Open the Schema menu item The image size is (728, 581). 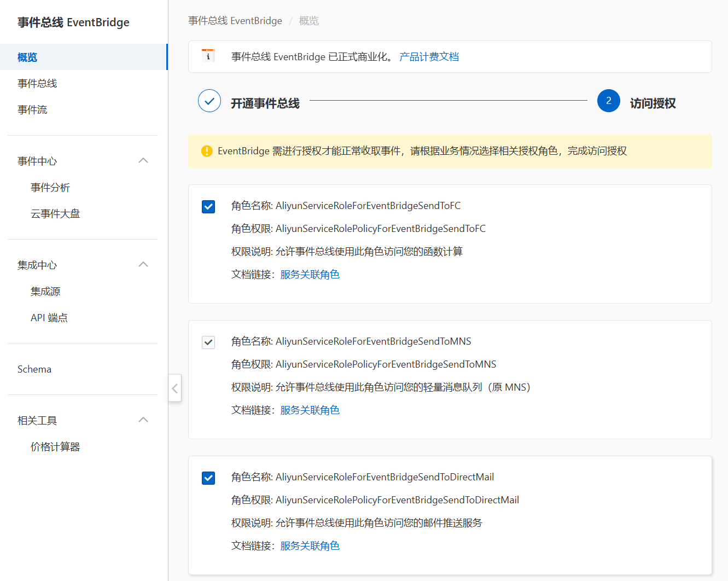[34, 369]
